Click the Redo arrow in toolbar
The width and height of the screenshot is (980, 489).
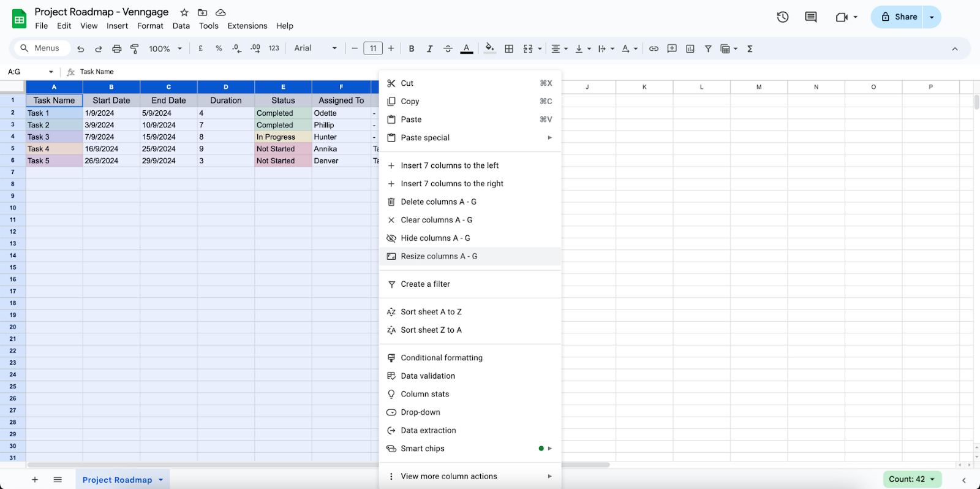click(x=99, y=48)
